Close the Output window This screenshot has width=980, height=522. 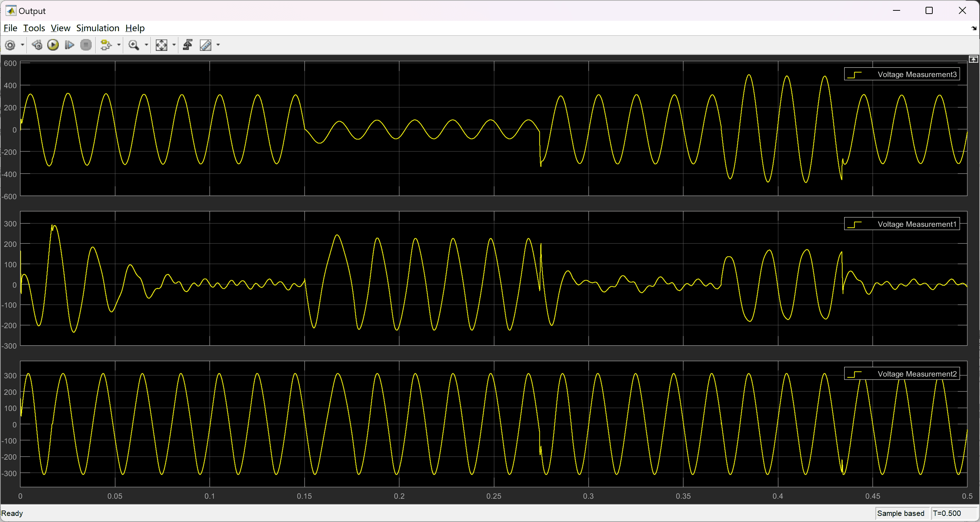962,11
